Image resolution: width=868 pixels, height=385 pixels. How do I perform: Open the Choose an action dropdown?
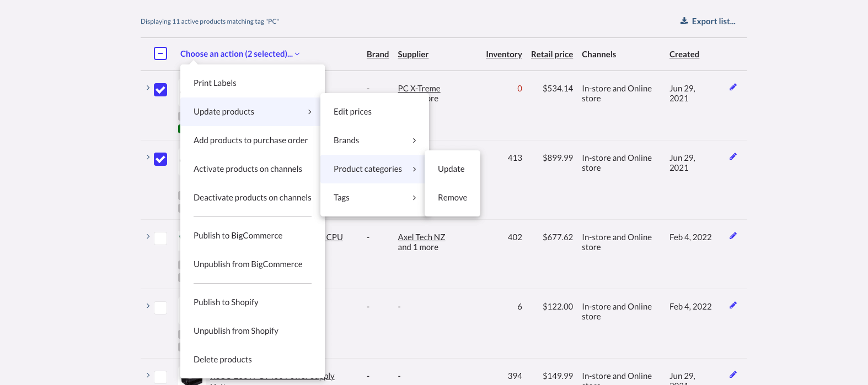240,54
